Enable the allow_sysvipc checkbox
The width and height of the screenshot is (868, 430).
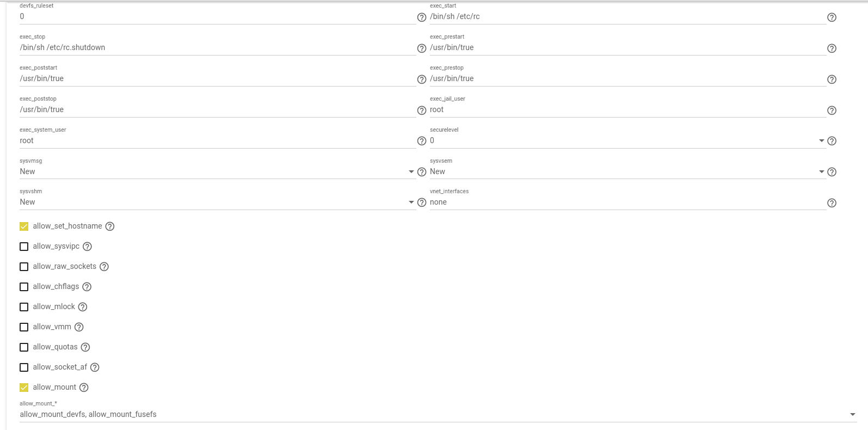coord(24,247)
